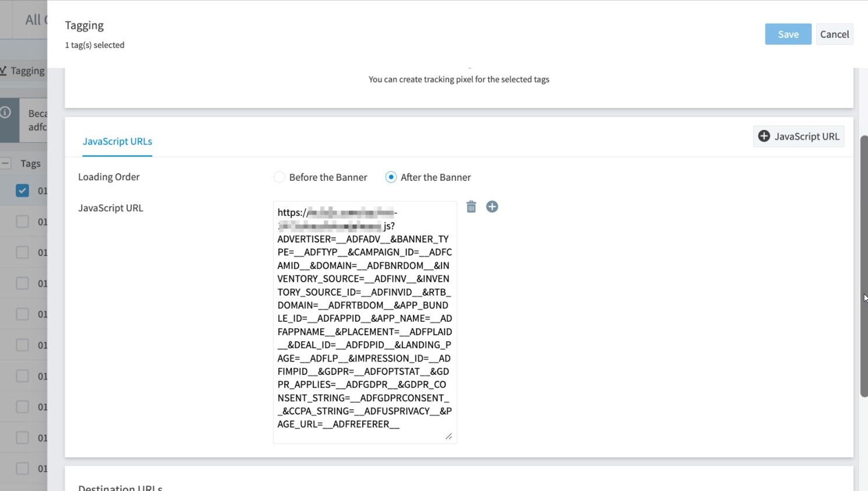This screenshot has height=491, width=868.
Task: Select the Before the Banner radio button
Action: tap(279, 177)
